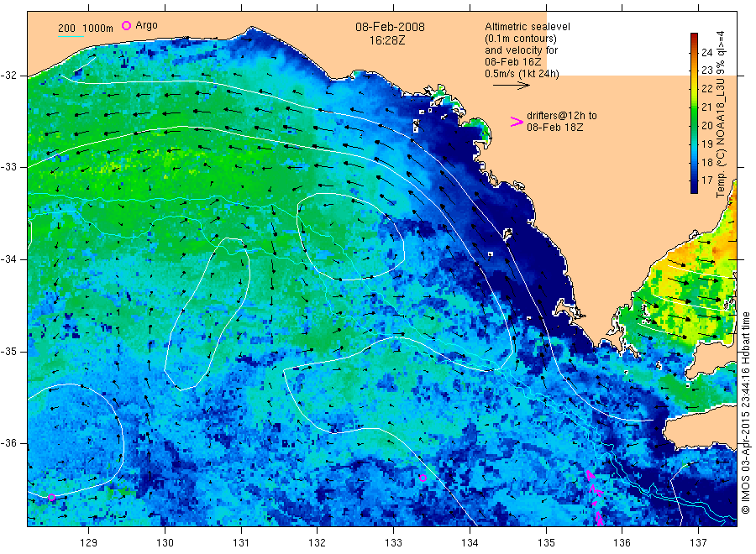The image size is (756, 554).
Task: Click the "200 1000m" isobath legend text
Action: pyautogui.click(x=86, y=29)
